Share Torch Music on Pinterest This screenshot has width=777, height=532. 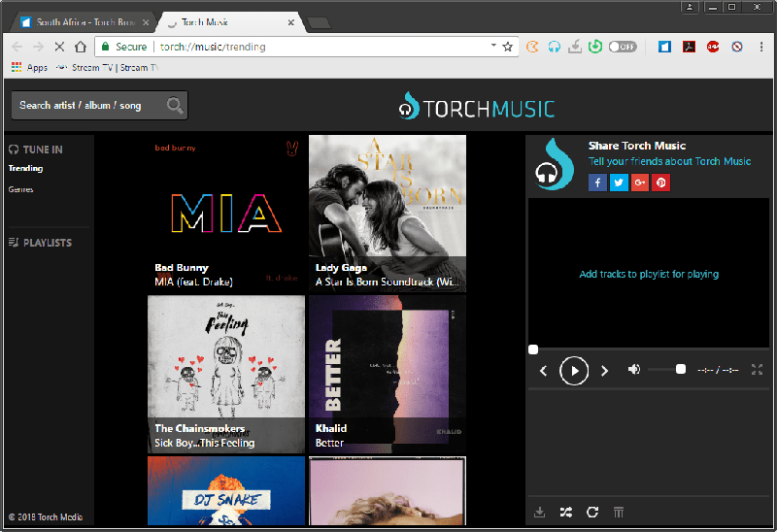click(x=660, y=183)
